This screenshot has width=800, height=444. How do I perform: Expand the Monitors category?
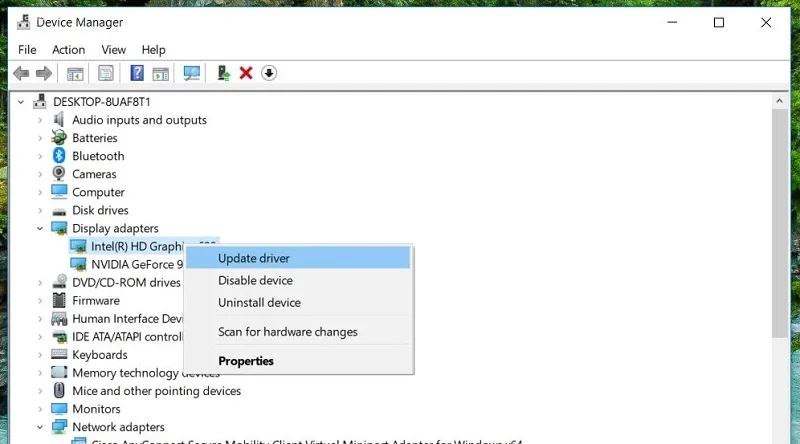41,409
